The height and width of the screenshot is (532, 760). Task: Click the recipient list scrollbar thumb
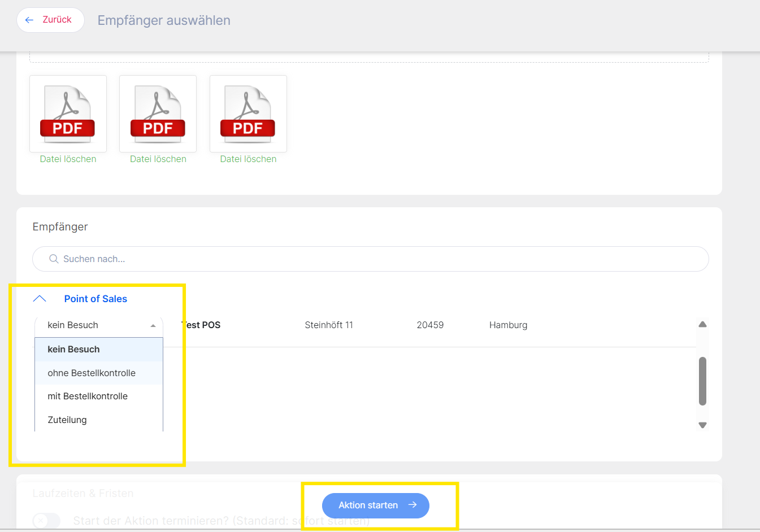(702, 381)
